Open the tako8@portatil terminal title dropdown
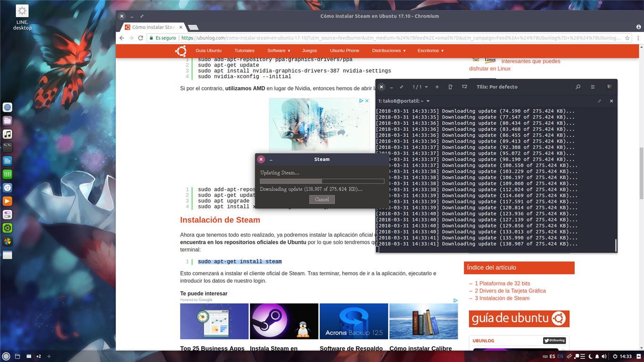This screenshot has height=362, width=644. pos(404,101)
